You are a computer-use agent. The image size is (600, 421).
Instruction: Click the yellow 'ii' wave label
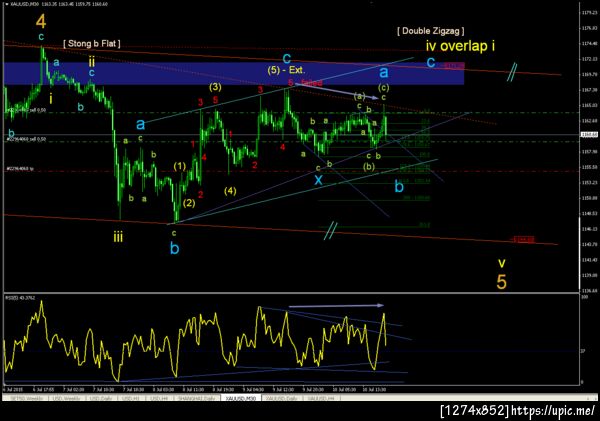92,61
